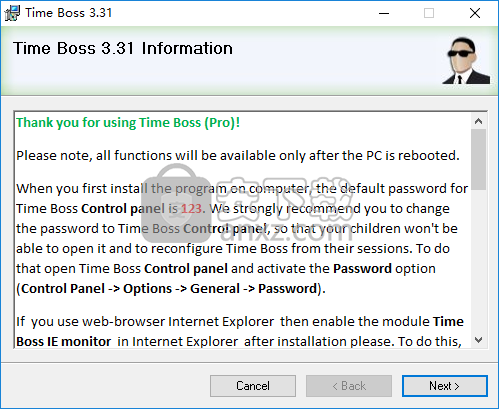Click the boss avatar wearing sunglasses

pyautogui.click(x=466, y=60)
